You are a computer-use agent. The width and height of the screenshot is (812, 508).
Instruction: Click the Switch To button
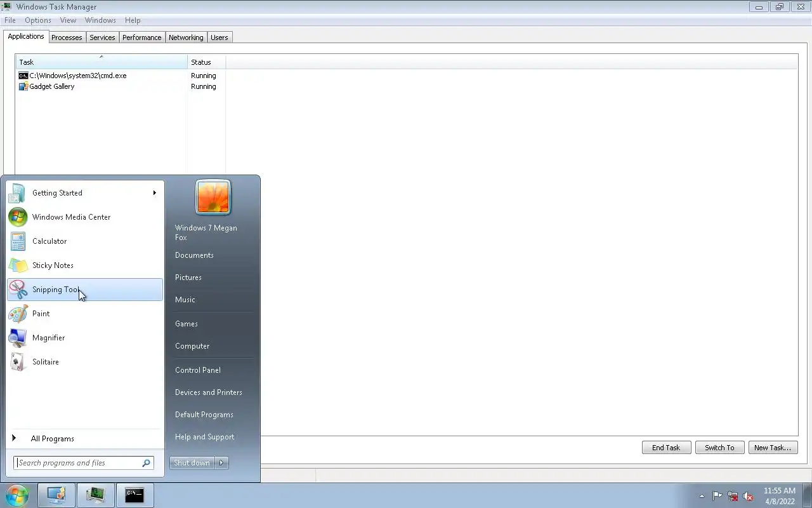[719, 448]
